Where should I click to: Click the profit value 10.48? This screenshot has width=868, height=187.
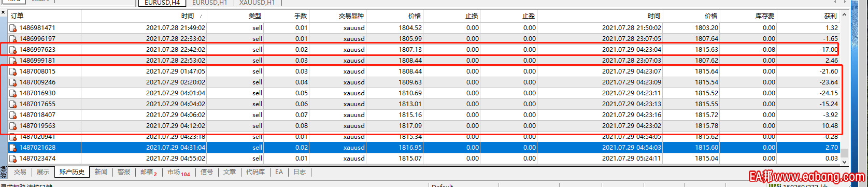click(x=830, y=126)
